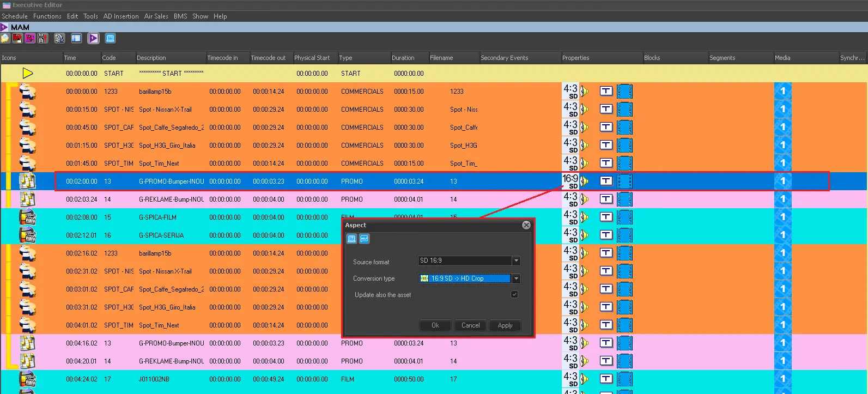Click the purple play-box toolbar icon
The width and height of the screenshot is (868, 394).
(93, 38)
